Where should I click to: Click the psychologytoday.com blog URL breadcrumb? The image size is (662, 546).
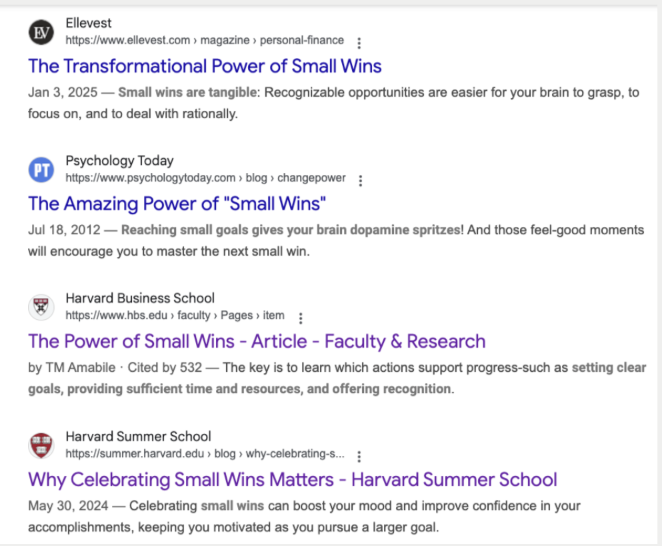tap(206, 178)
